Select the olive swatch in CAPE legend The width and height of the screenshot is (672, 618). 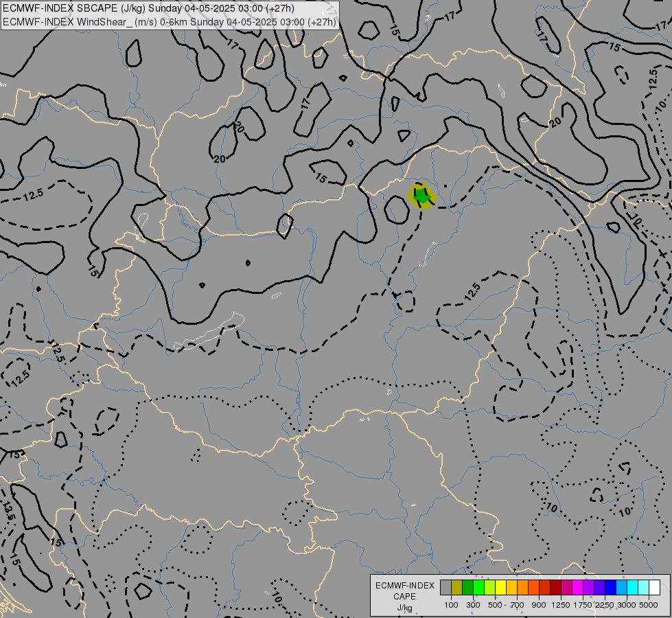457,588
